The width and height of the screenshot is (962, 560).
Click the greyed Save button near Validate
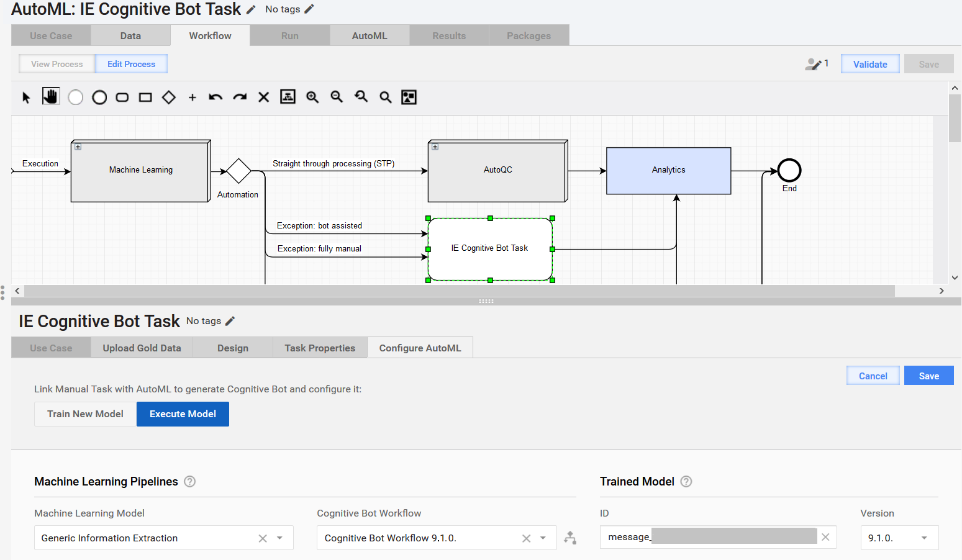(x=929, y=64)
